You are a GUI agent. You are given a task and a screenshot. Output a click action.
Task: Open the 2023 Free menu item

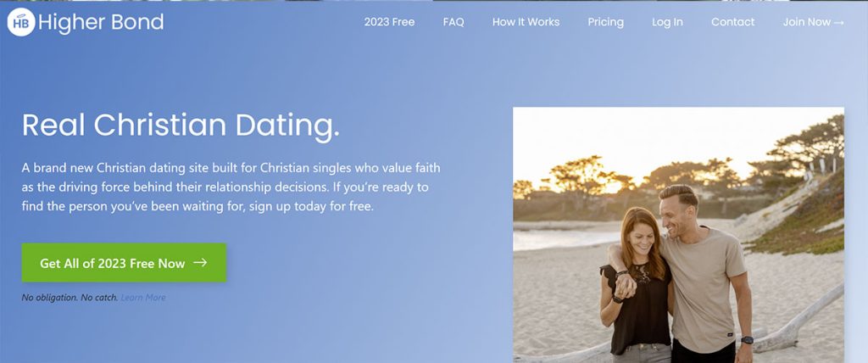[x=389, y=22]
